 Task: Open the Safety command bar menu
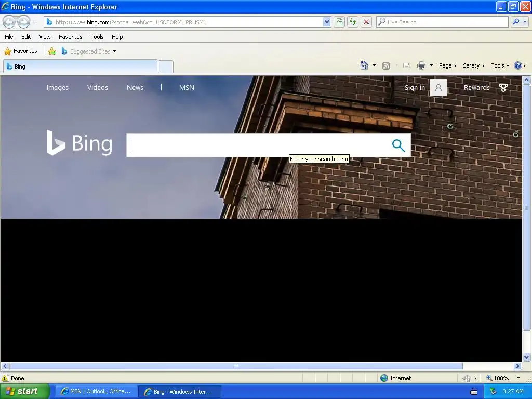coord(474,65)
